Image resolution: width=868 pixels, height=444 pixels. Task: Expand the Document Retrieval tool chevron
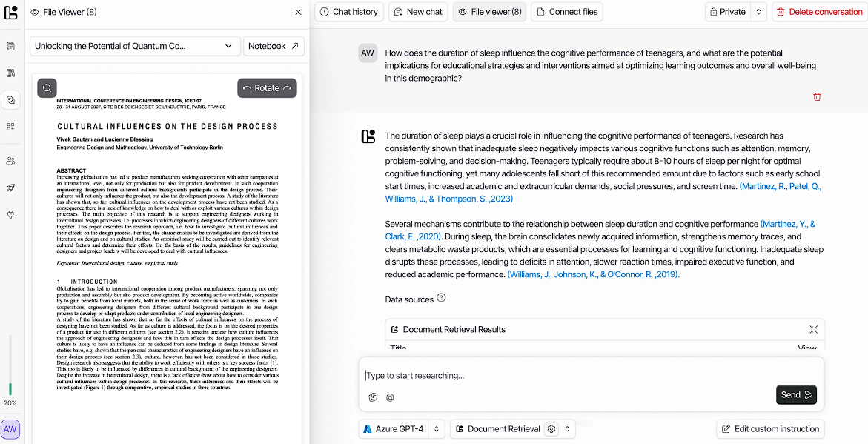(x=567, y=429)
